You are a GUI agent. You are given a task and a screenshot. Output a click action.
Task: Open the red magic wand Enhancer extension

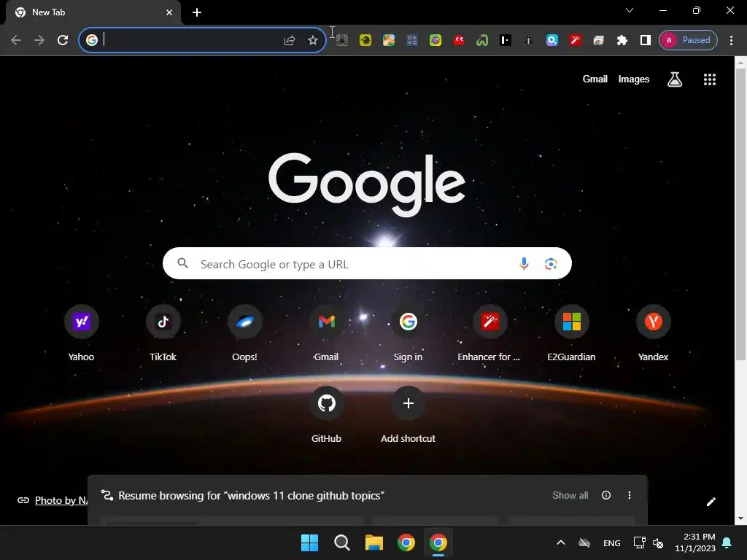575,41
